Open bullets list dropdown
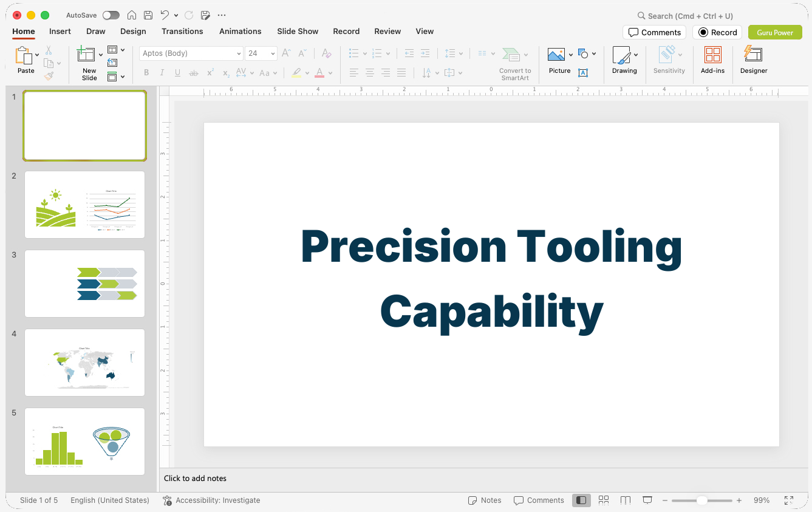812x512 pixels. click(x=365, y=53)
